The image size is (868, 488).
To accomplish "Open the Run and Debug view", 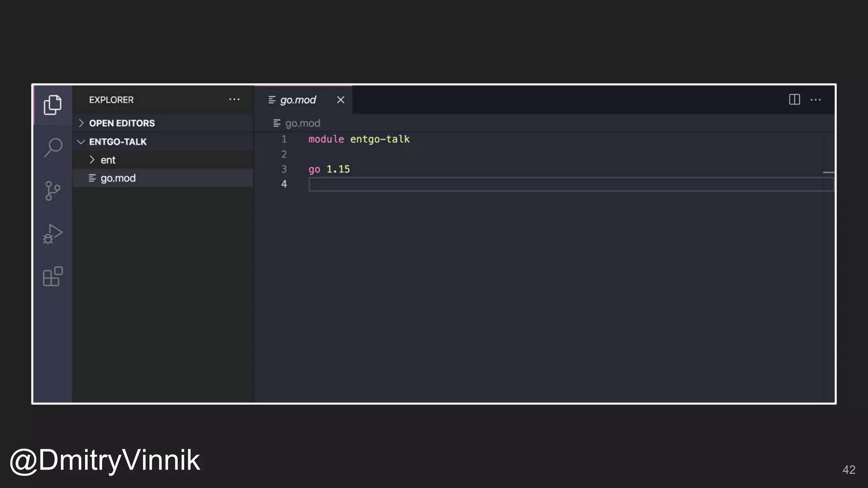I will 53,234.
